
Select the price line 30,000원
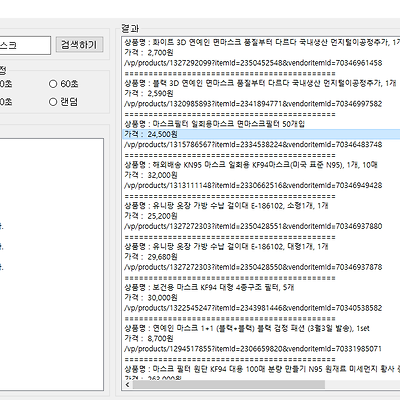coord(151,297)
